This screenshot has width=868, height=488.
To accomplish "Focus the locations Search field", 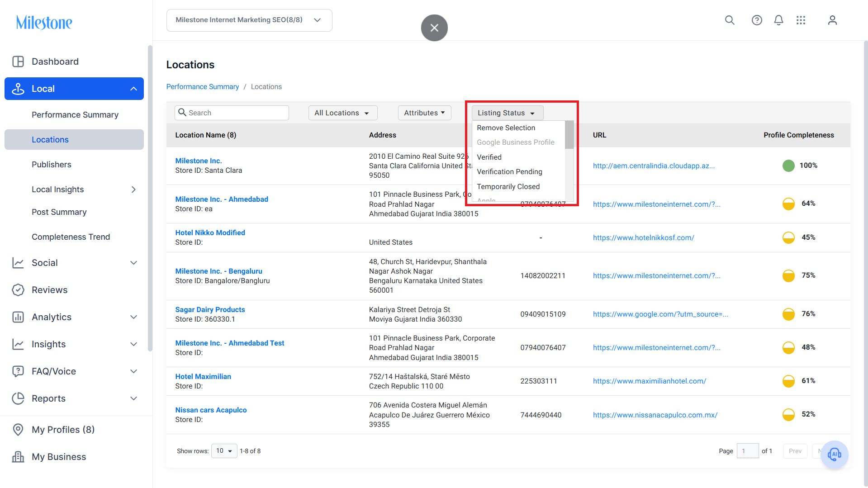I will (x=232, y=113).
